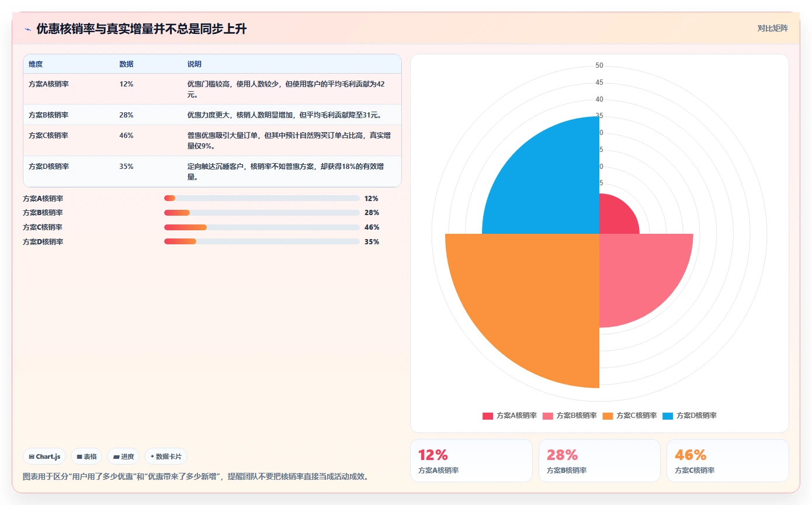The height and width of the screenshot is (505, 812).
Task: Click the 方案A核销率 progress bar
Action: click(x=262, y=199)
